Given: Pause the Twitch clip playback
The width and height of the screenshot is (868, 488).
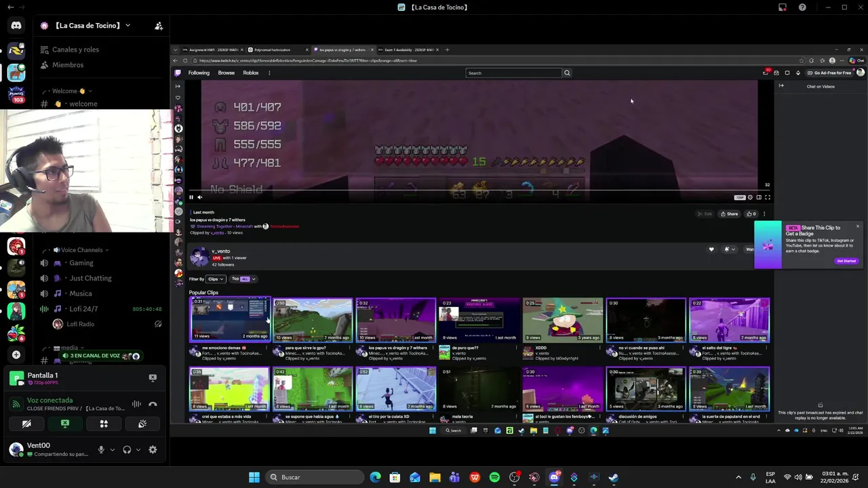Looking at the screenshot, I should click(191, 197).
